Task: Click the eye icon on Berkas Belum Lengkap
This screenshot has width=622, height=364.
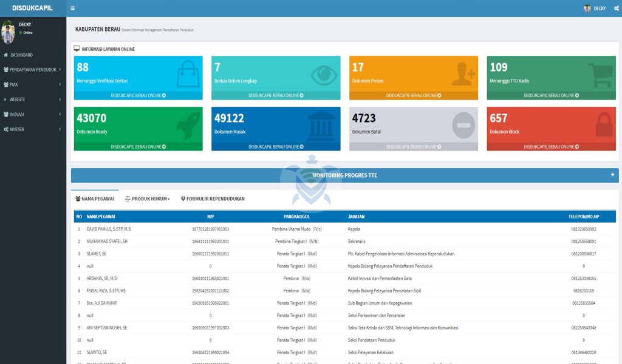Action: pos(325,74)
